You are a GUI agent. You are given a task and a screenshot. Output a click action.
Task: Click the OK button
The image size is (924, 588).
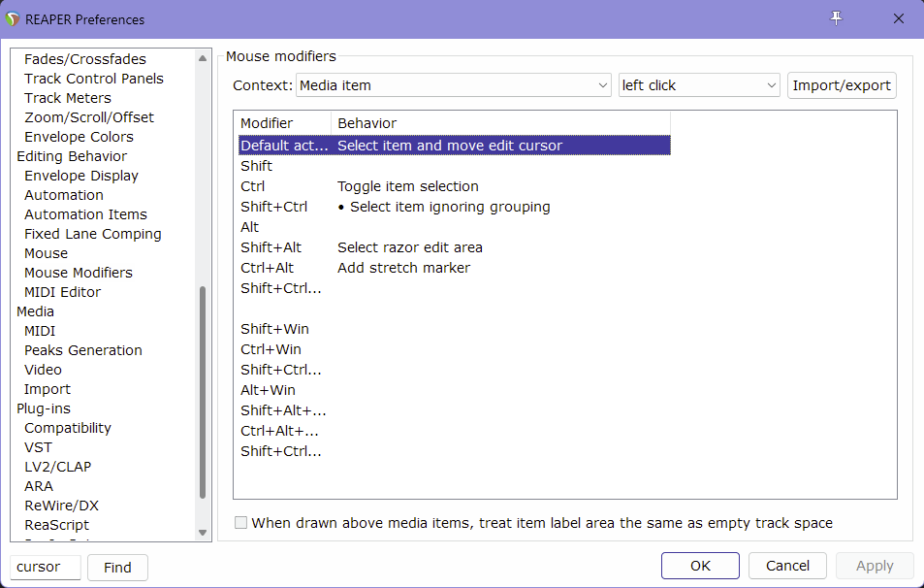click(700, 567)
